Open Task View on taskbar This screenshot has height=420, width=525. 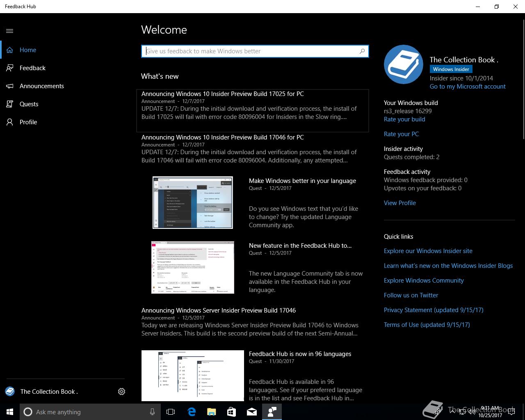[x=171, y=412]
